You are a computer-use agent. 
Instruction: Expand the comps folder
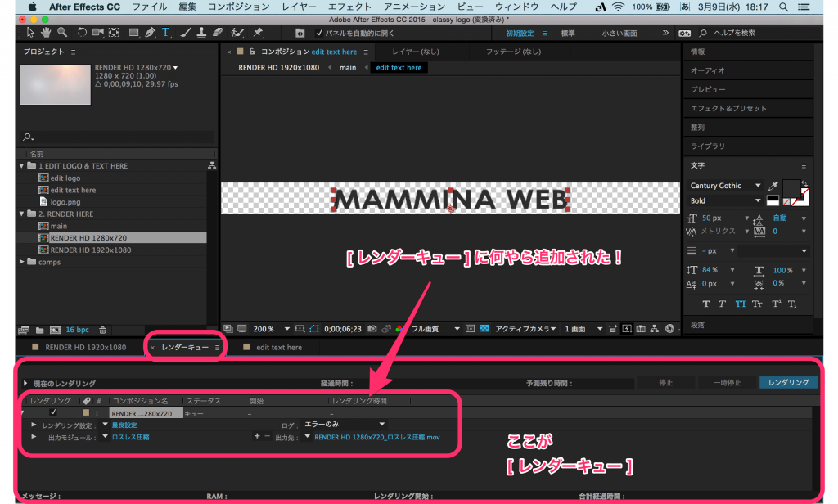click(22, 262)
